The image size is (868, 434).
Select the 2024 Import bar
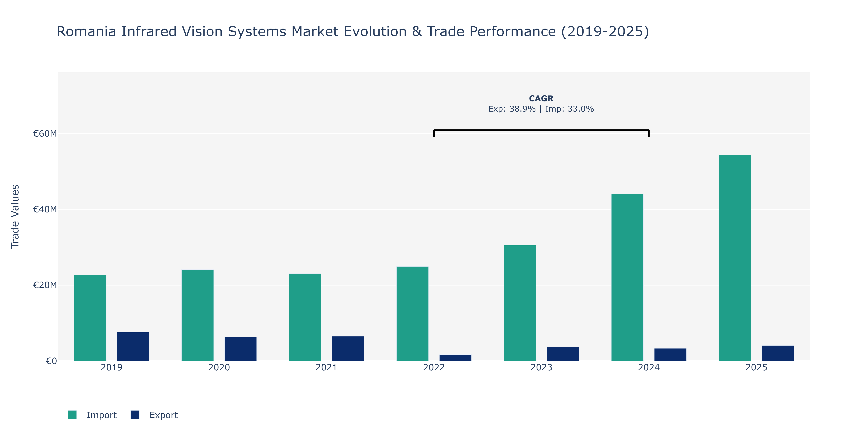click(x=627, y=277)
